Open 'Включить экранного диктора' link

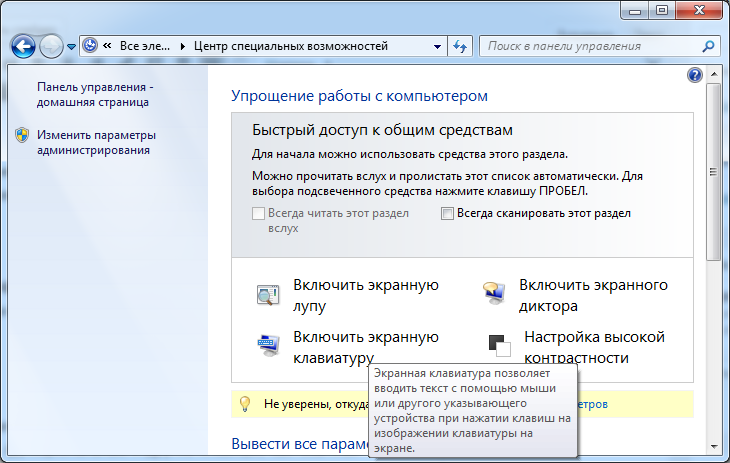point(593,295)
